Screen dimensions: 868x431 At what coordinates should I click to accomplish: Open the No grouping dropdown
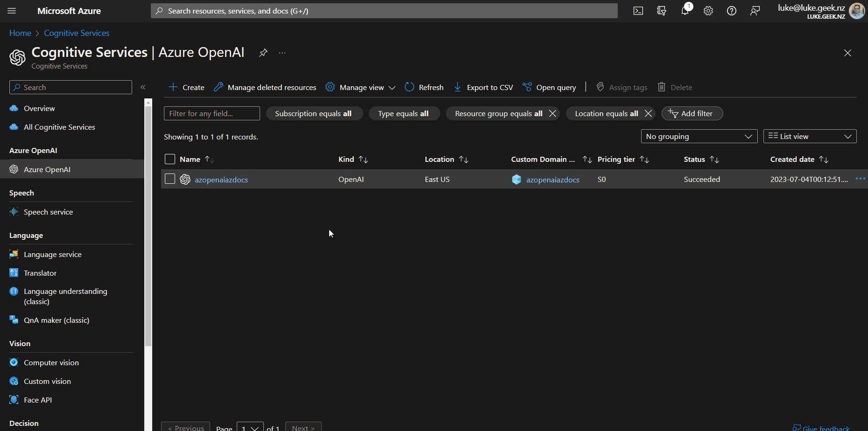[699, 136]
